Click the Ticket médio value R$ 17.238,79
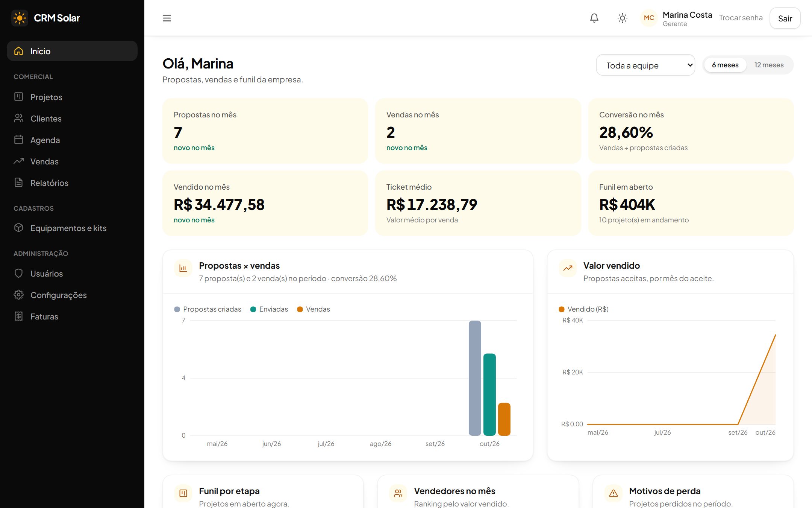The image size is (812, 508). point(432,205)
